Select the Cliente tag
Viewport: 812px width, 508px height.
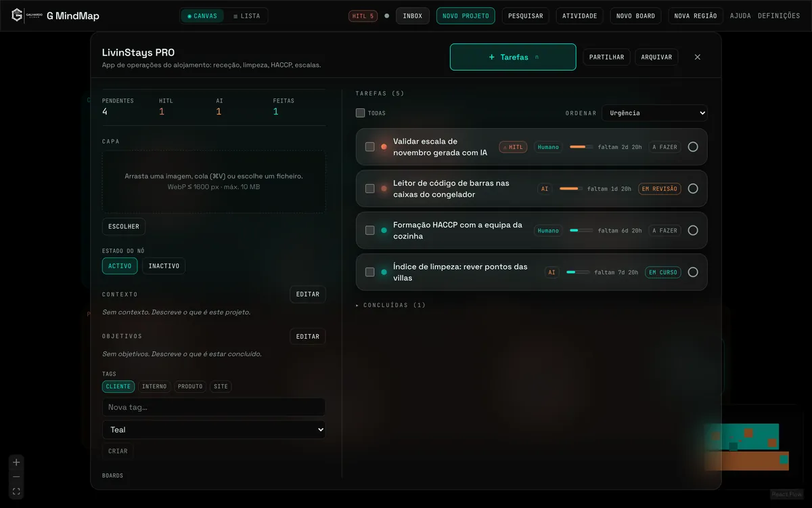coord(118,387)
